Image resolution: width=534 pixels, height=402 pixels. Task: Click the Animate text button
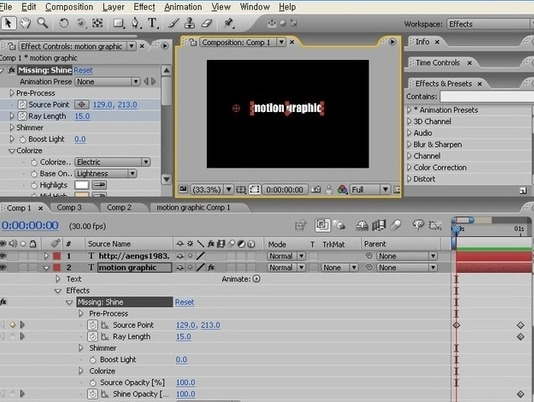(257, 279)
